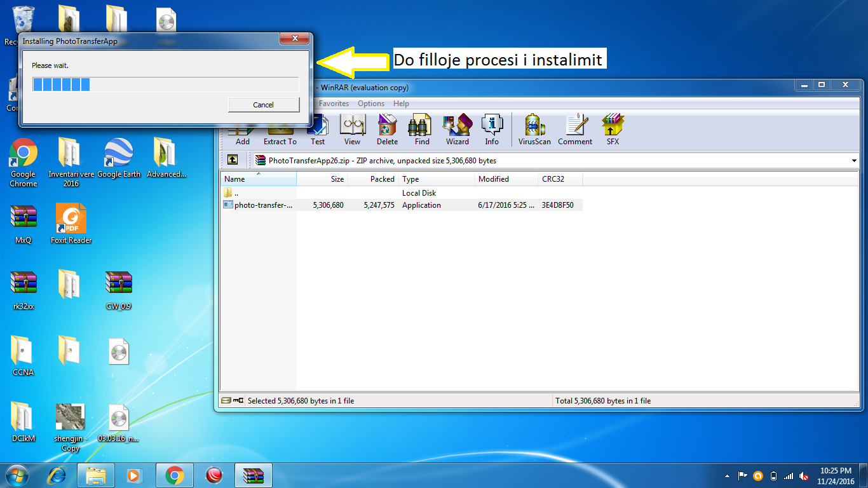Select the Foxit Reader desktop shortcut

(x=71, y=224)
